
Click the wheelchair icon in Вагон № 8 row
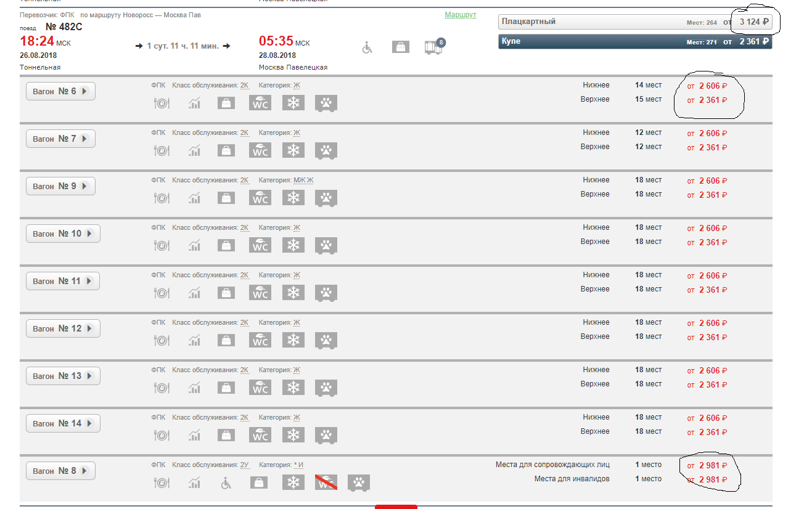[226, 483]
